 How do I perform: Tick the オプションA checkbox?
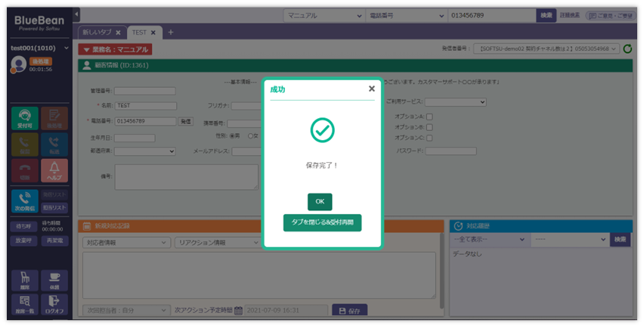point(429,117)
